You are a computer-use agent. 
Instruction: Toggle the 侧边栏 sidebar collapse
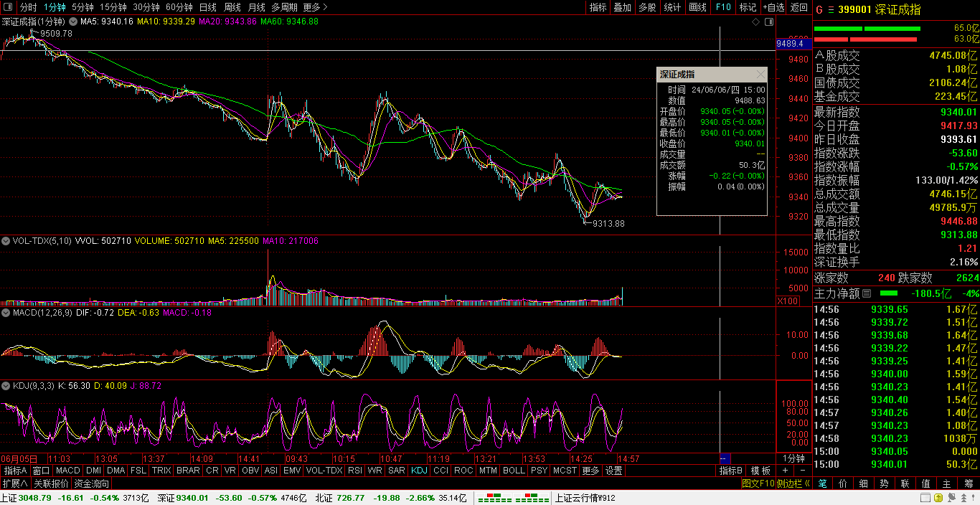[x=793, y=483]
